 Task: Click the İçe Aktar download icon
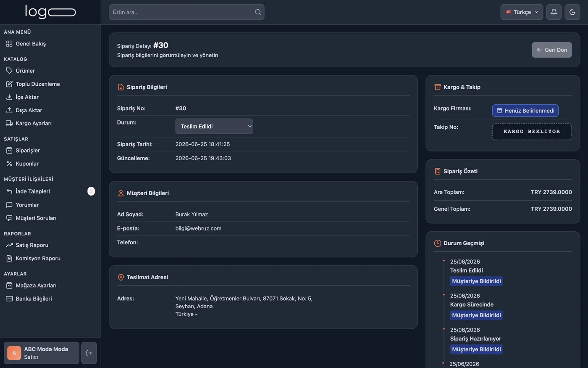9,97
